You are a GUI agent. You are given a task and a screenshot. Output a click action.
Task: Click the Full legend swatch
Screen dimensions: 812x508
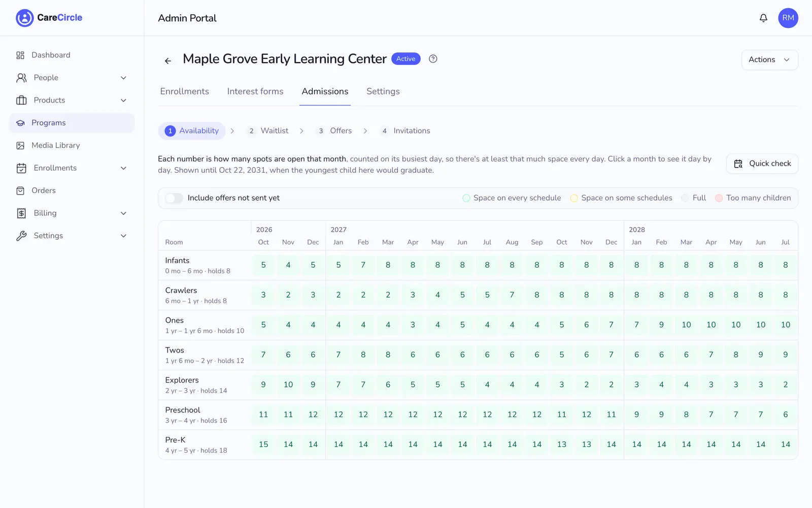[x=686, y=198]
